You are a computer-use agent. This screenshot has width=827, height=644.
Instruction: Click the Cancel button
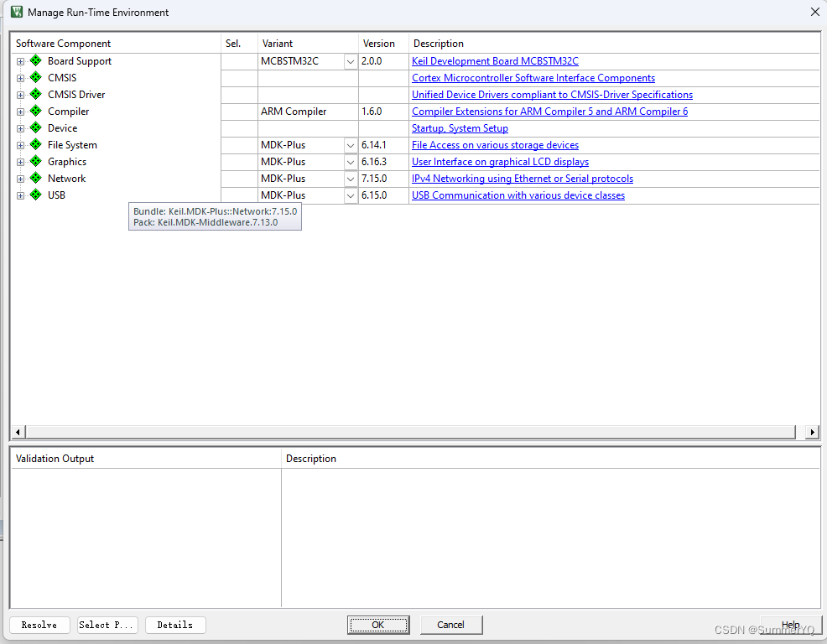[451, 625]
